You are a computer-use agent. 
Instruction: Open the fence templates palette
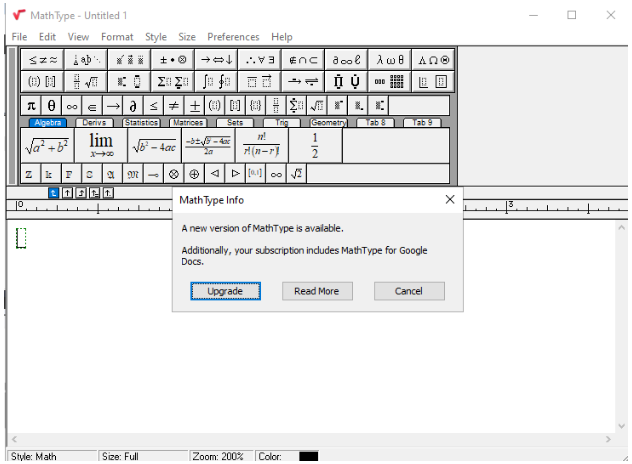coord(42,82)
